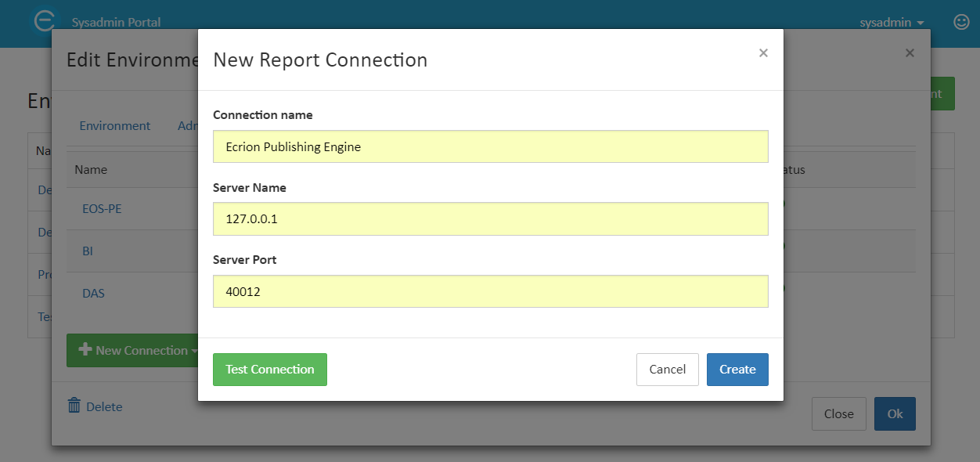The width and height of the screenshot is (980, 462).
Task: Click the trash icon next to Delete
Action: (74, 406)
